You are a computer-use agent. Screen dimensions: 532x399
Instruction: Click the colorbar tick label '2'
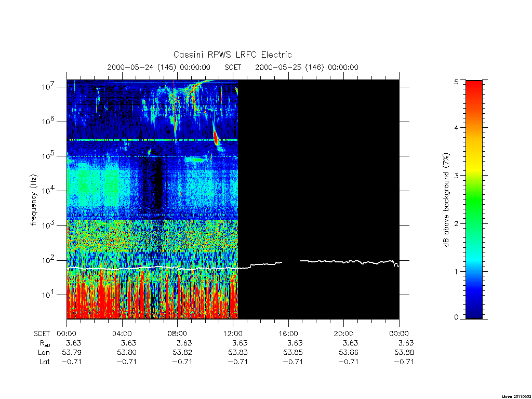tap(456, 223)
